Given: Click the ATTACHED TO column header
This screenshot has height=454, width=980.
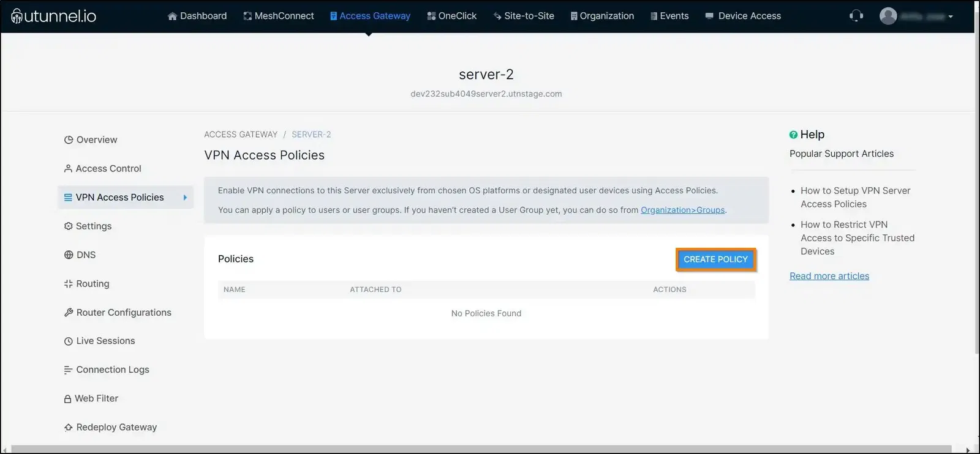Looking at the screenshot, I should point(375,289).
